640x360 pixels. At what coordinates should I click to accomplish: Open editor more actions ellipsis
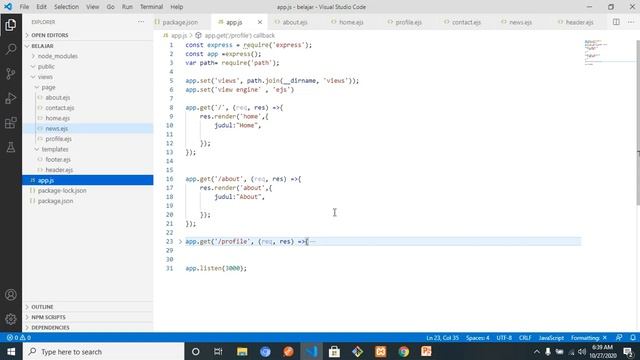pyautogui.click(x=631, y=22)
